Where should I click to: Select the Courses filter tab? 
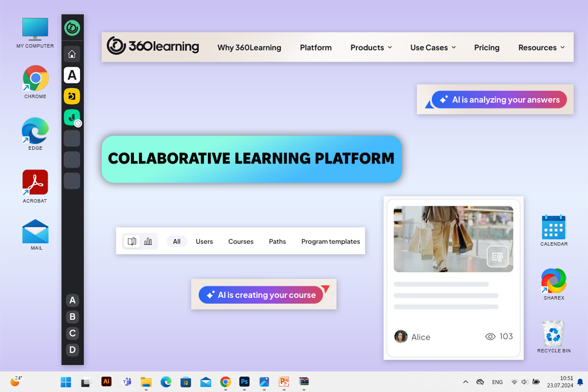(241, 242)
